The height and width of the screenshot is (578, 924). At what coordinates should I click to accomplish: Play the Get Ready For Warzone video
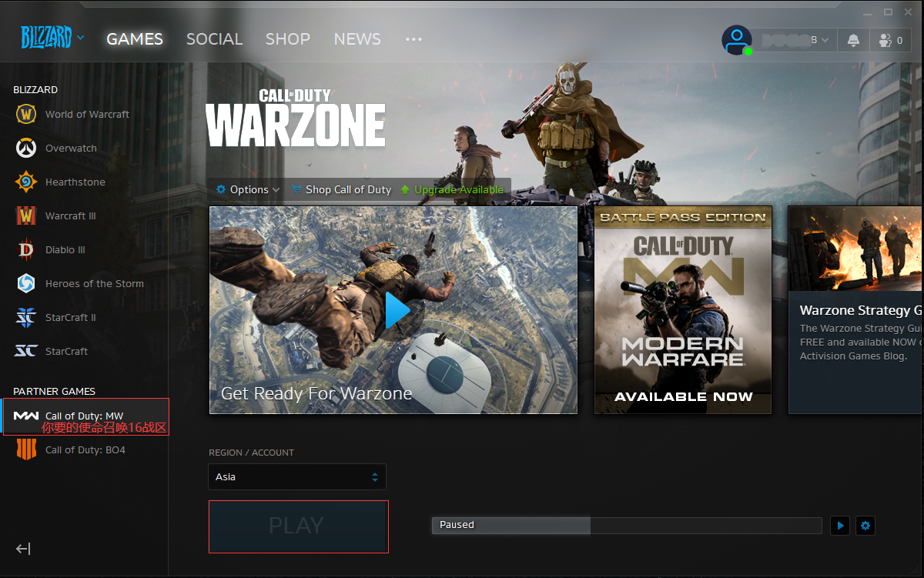click(x=397, y=310)
